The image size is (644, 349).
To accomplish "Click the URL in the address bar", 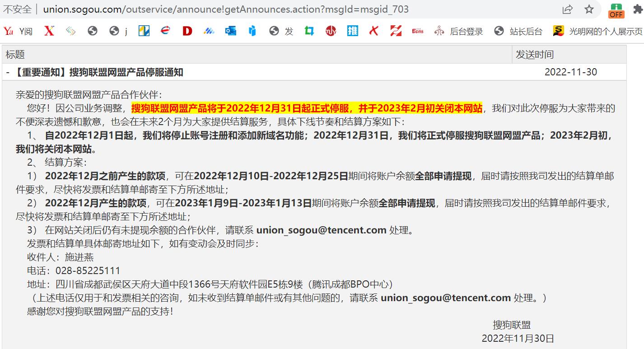I will coord(226,9).
